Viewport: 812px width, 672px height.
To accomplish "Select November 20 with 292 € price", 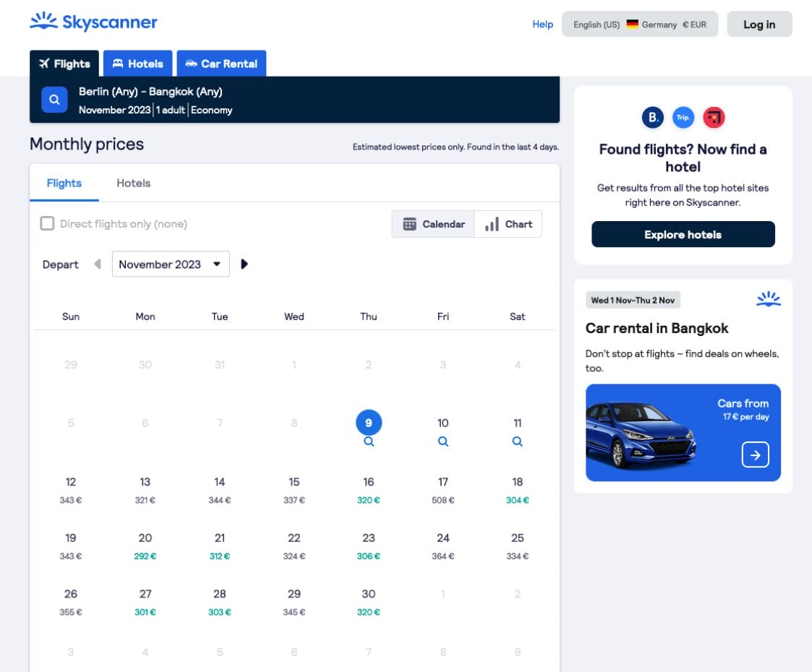I will pyautogui.click(x=145, y=546).
